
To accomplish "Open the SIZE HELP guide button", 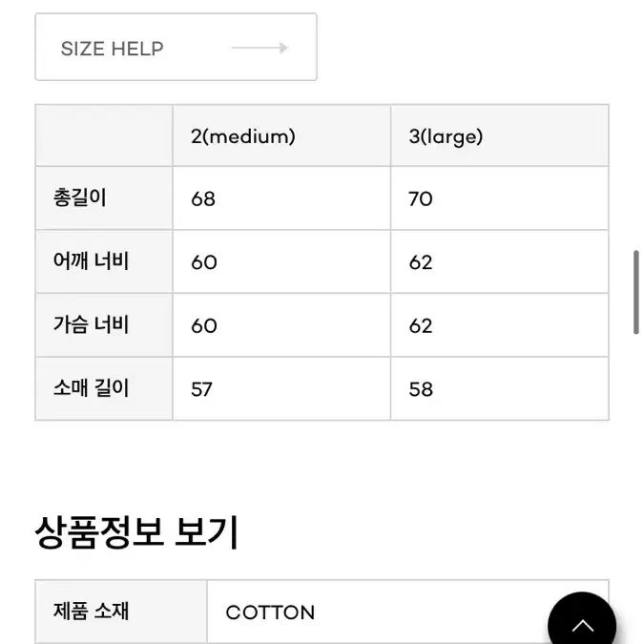I will pos(176,47).
